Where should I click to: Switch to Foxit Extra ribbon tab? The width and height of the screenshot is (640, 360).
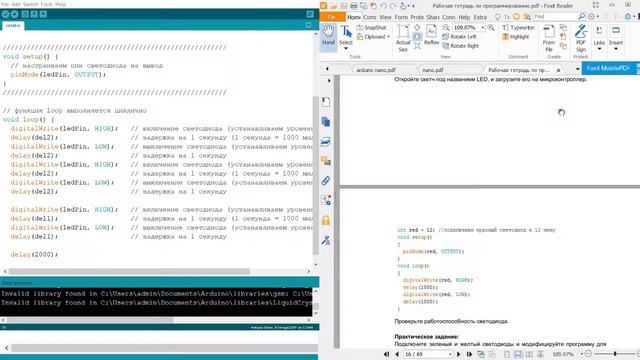coord(480,17)
